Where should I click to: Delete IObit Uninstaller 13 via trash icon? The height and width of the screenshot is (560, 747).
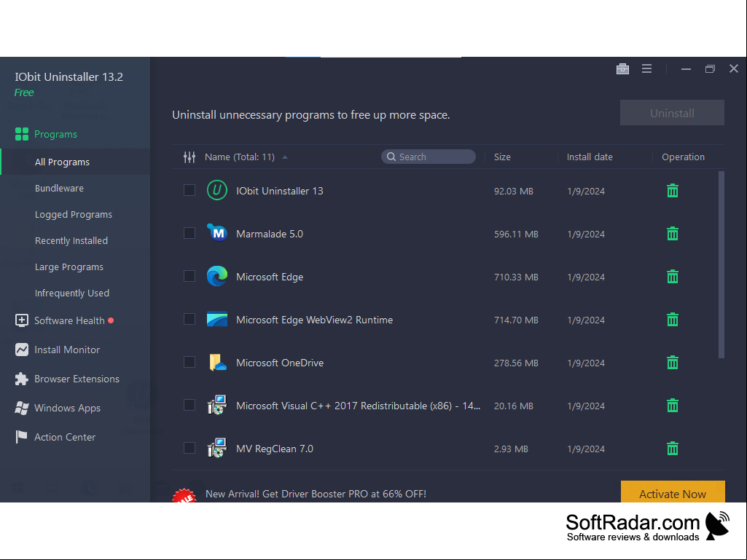(672, 191)
